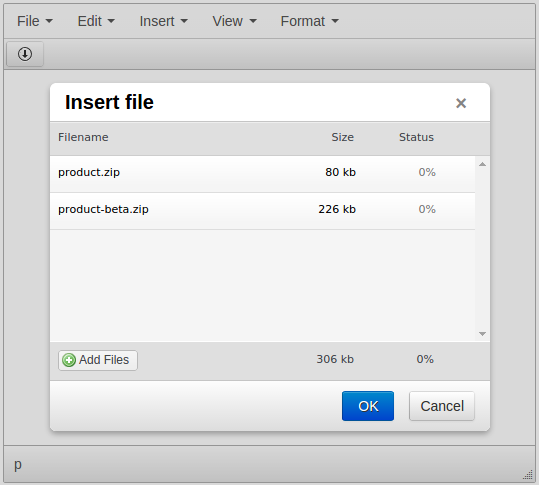Image resolution: width=539 pixels, height=485 pixels.
Task: Expand the Insert menu dropdown
Action: tap(164, 21)
